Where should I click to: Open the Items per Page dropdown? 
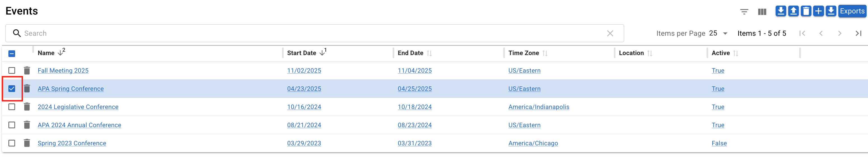point(718,33)
